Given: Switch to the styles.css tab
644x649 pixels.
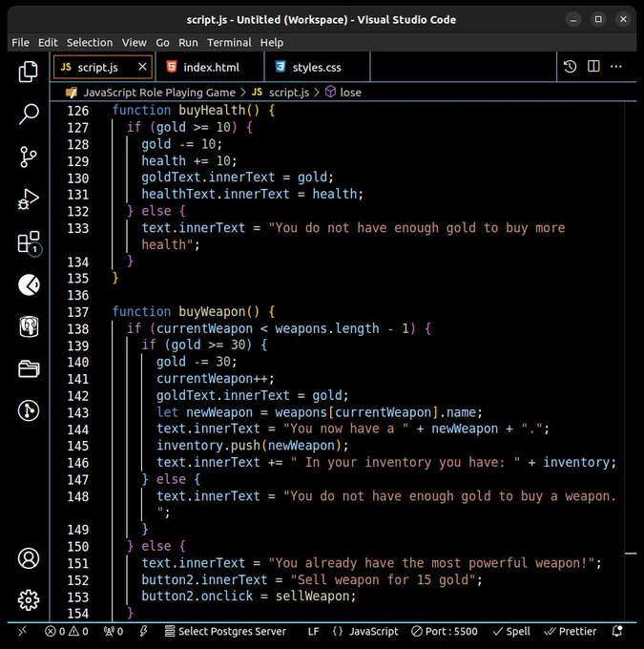Looking at the screenshot, I should (317, 67).
